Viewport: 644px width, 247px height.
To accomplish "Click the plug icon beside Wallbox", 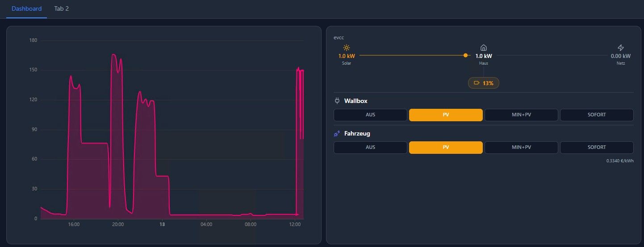I will tap(337, 101).
